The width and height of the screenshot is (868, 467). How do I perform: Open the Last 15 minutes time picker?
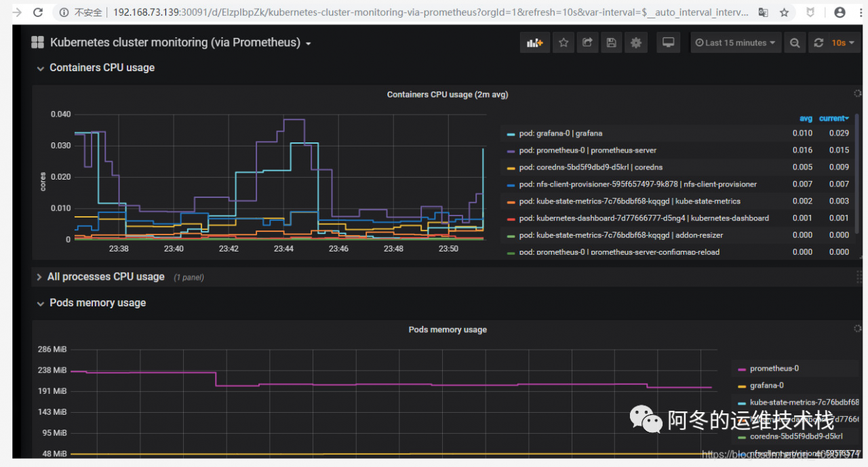pos(736,43)
